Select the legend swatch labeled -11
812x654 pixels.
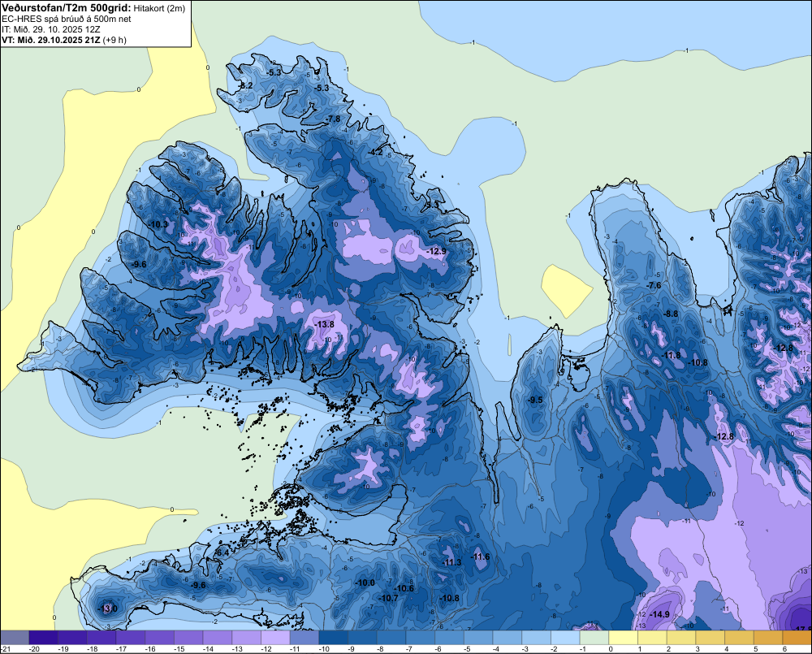pyautogui.click(x=304, y=637)
